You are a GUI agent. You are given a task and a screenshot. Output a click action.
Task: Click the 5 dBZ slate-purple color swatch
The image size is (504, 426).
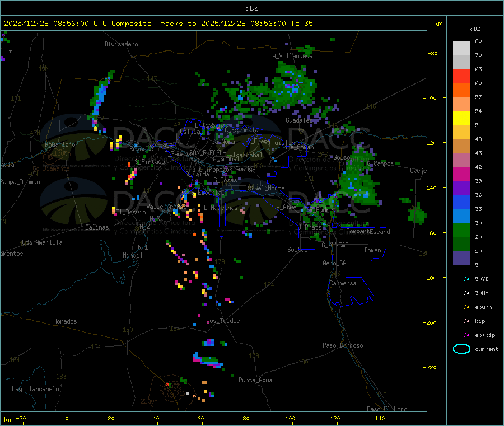[x=461, y=258]
